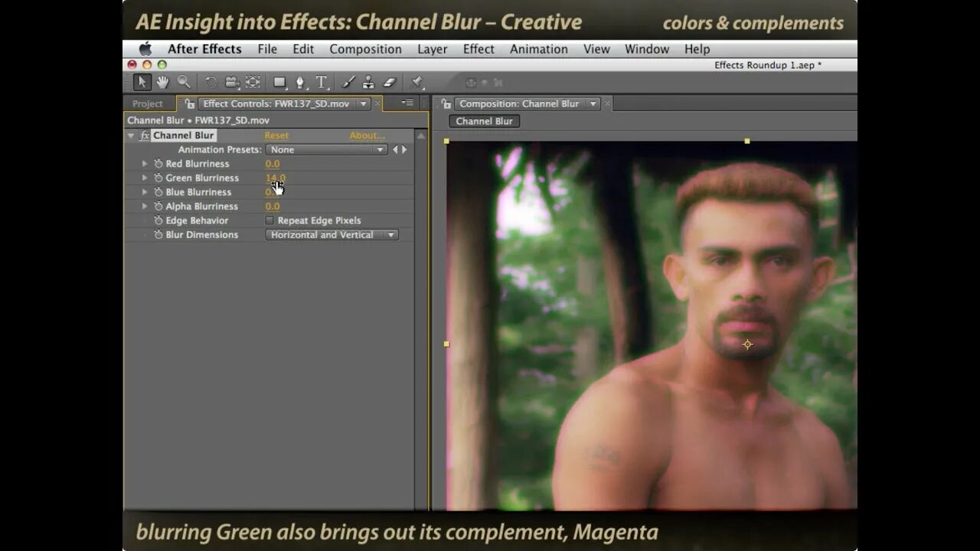The height and width of the screenshot is (551, 980).
Task: Select the Zoom magnifier tool
Action: click(184, 82)
